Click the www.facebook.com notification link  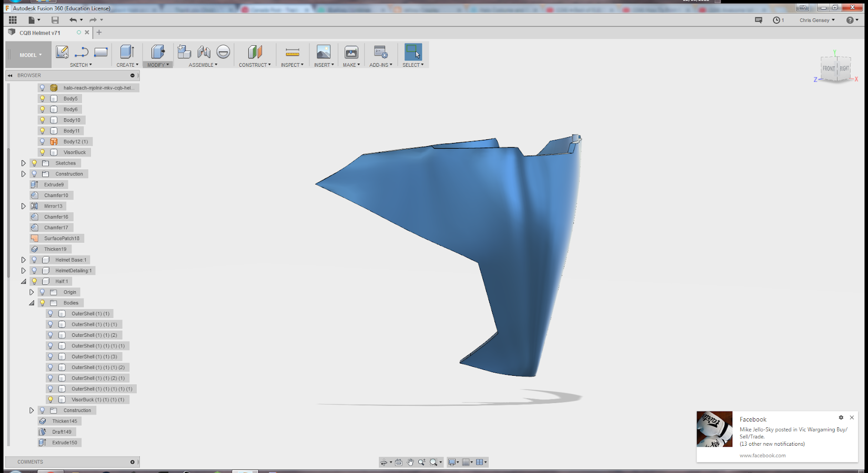coord(762,456)
